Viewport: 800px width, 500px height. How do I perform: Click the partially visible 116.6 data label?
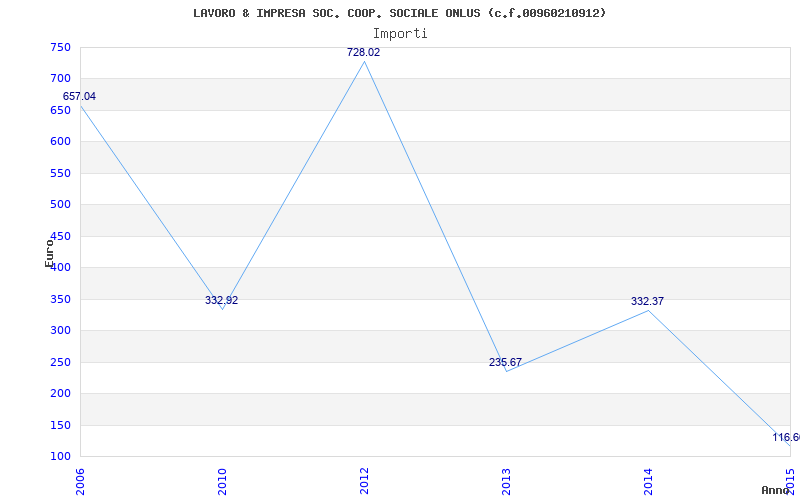point(786,437)
